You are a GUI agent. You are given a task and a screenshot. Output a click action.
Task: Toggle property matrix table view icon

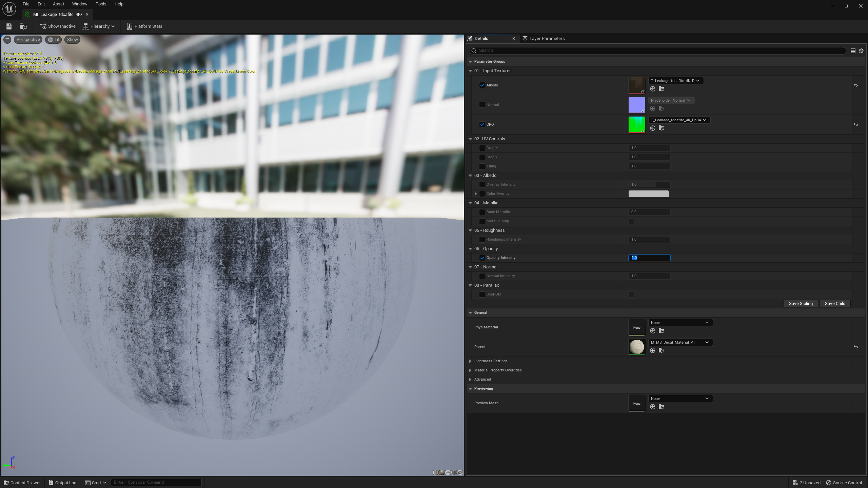853,51
